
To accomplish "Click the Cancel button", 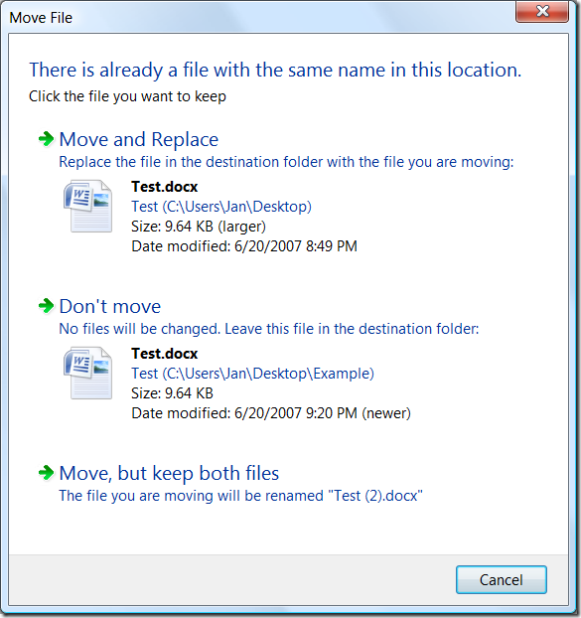I will (x=501, y=579).
